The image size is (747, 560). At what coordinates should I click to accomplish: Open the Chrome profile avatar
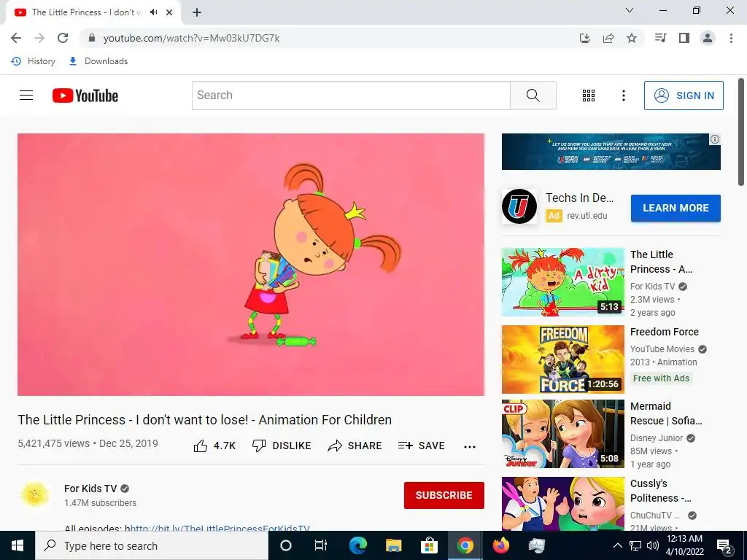[708, 38]
